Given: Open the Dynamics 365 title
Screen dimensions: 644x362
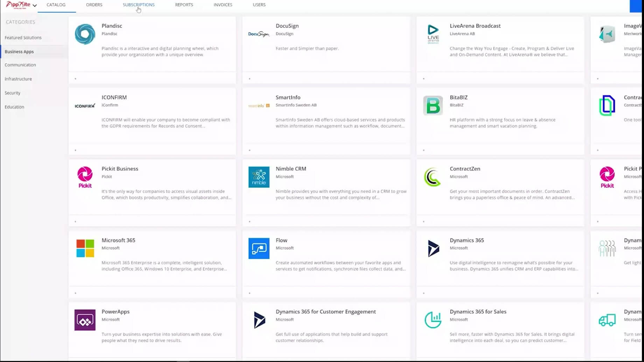Looking at the screenshot, I should point(467,240).
